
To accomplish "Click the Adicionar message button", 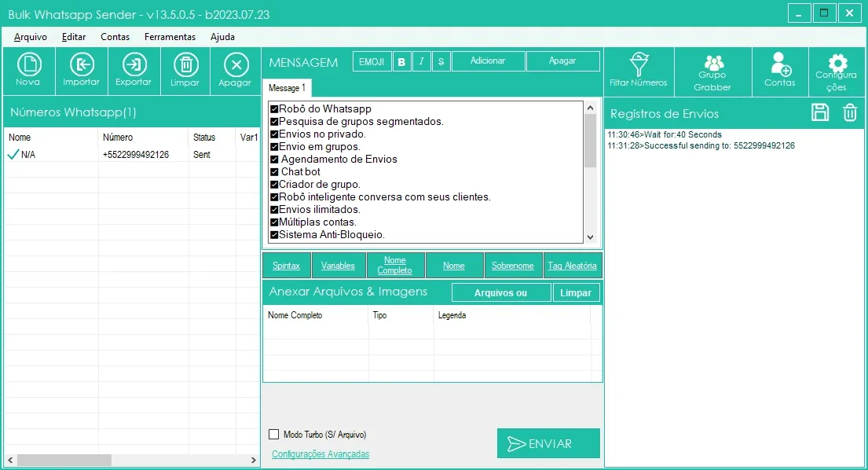I will (488, 61).
